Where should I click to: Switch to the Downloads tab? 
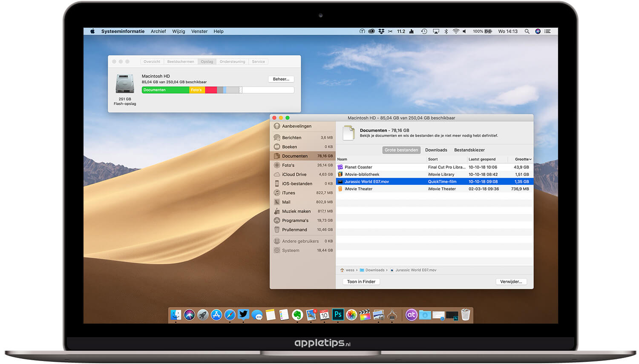click(436, 150)
